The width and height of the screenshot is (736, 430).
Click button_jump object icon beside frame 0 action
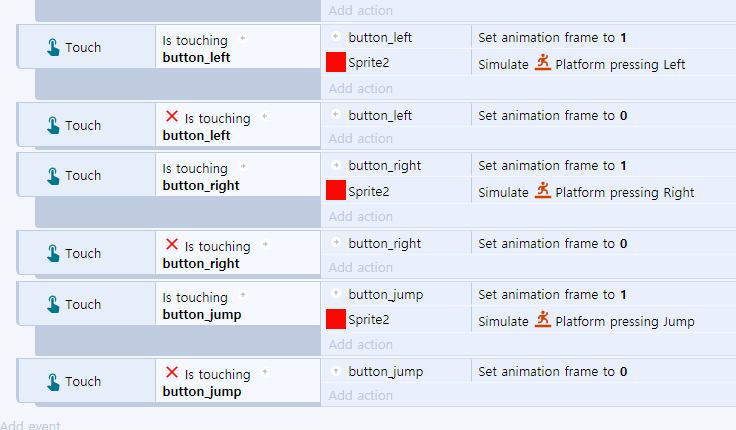click(x=336, y=371)
